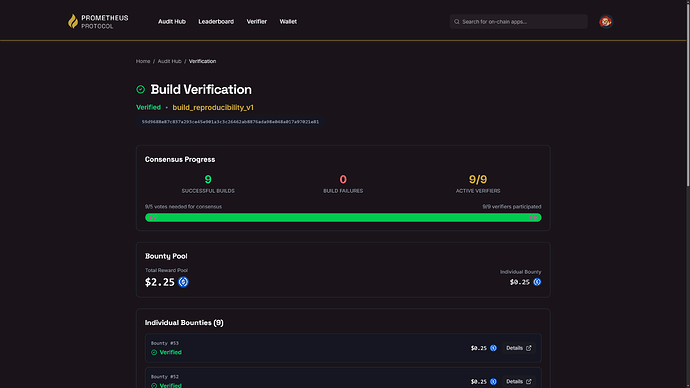Viewport: 690px width, 388px height.
Task: Open the user avatar profile icon
Action: [x=606, y=22]
